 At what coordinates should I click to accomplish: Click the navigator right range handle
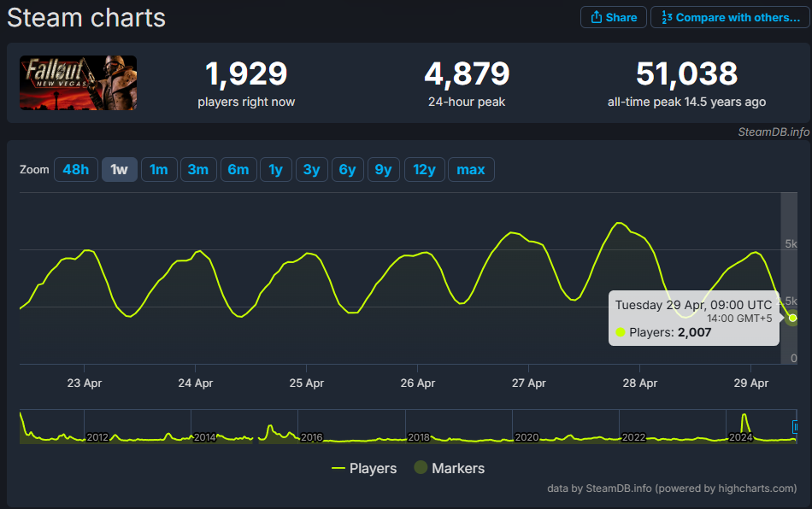pos(795,427)
